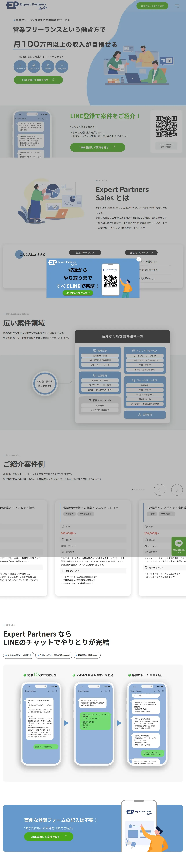
Task: Click the 職務内容 icon in the 営業代行会社 card
Action: [63, 552]
